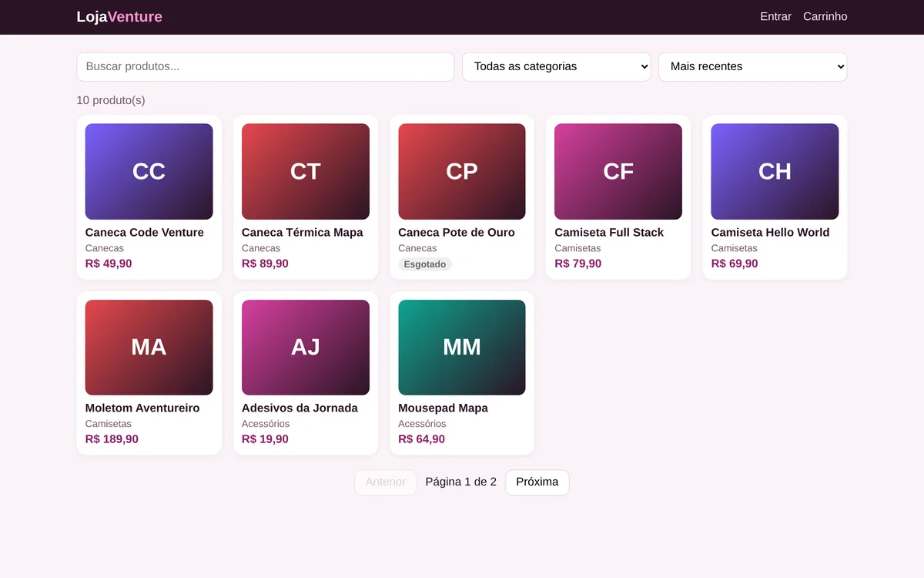
Task: Select the Camiseta Full Stack title
Action: pyautogui.click(x=609, y=233)
